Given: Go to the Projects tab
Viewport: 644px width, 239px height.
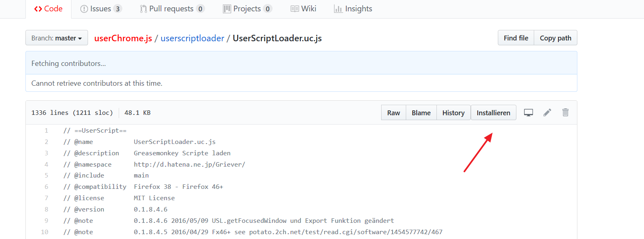Looking at the screenshot, I should (x=247, y=9).
